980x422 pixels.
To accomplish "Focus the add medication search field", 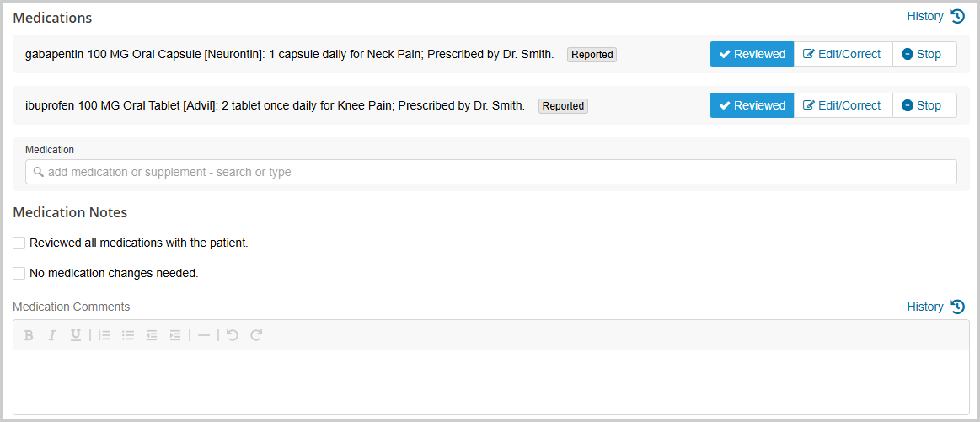I will pyautogui.click(x=491, y=172).
